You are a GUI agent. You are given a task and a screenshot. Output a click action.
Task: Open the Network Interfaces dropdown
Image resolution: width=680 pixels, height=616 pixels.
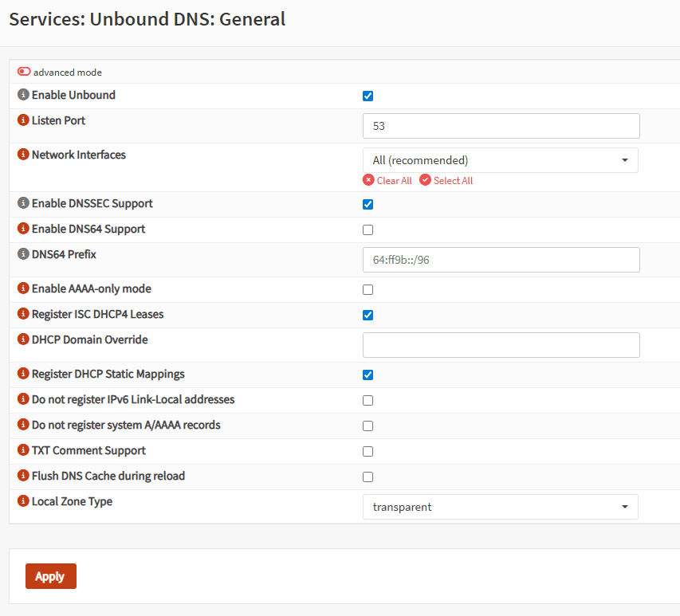tap(500, 160)
